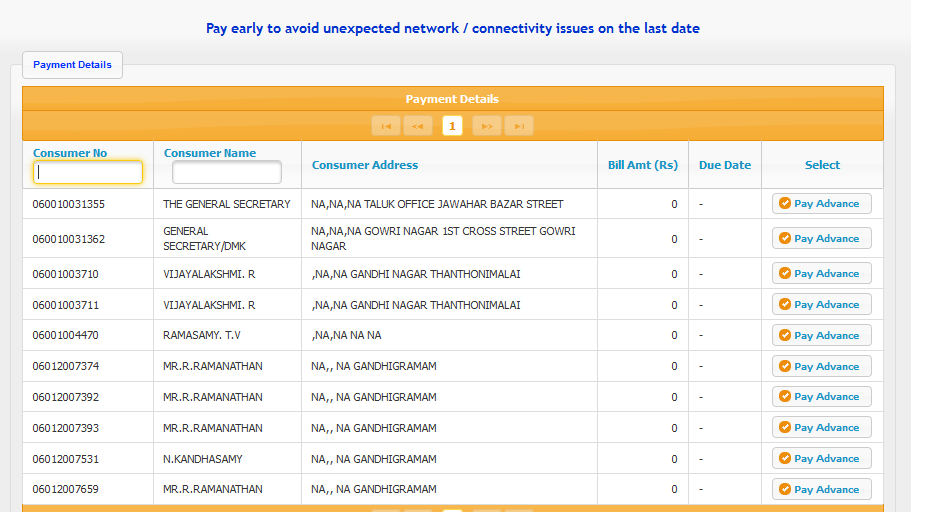Viewport: 932px width, 512px height.
Task: Select page 1 in the paginator
Action: coord(452,126)
